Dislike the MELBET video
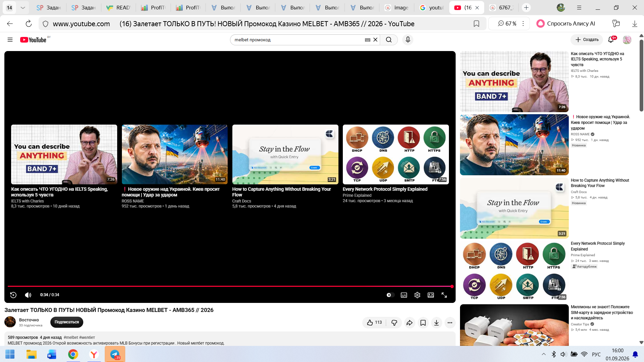644x362 pixels. click(394, 322)
